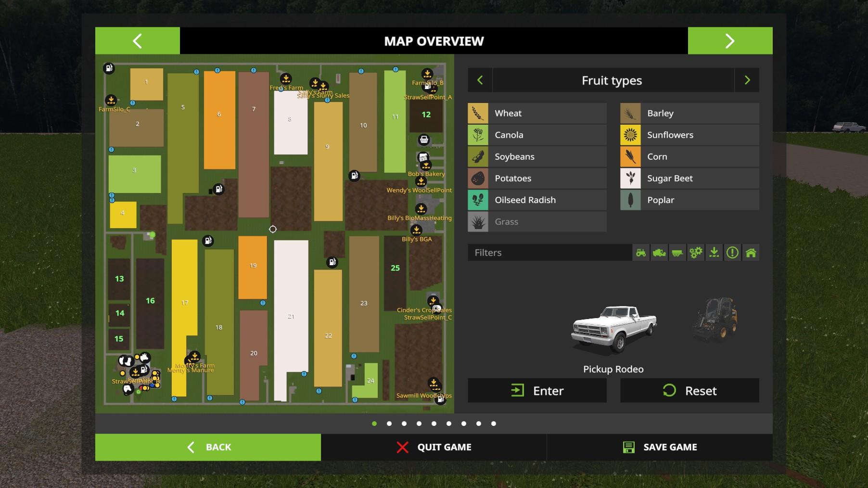Viewport: 868px width, 488px height.
Task: Switch to next Fruit types category
Action: 747,80
